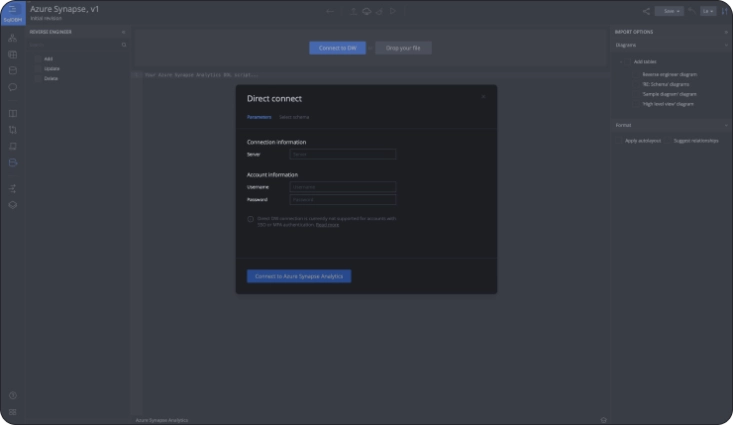Viewport: 733px width, 425px height.
Task: Enable the Apply autolayout checkbox
Action: coord(620,141)
